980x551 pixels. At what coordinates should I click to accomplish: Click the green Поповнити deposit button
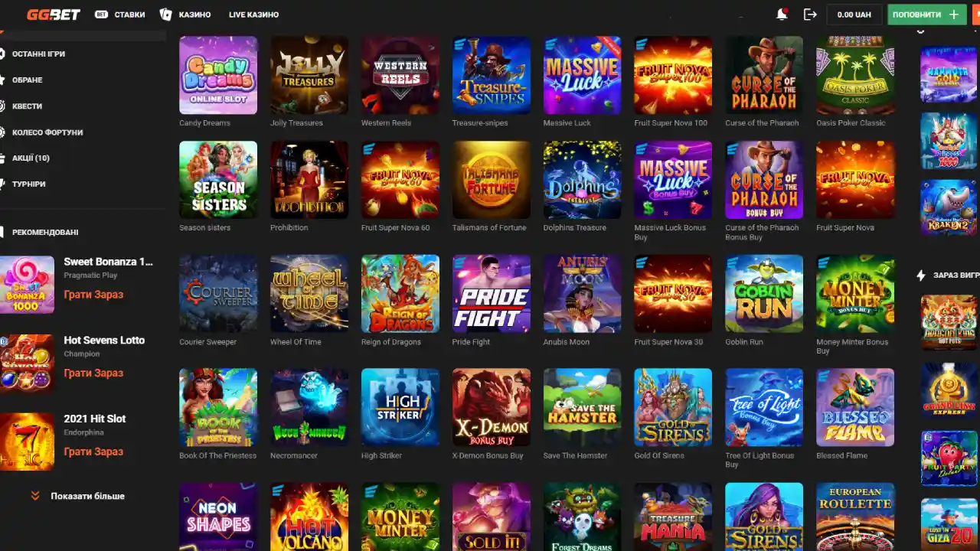(927, 15)
